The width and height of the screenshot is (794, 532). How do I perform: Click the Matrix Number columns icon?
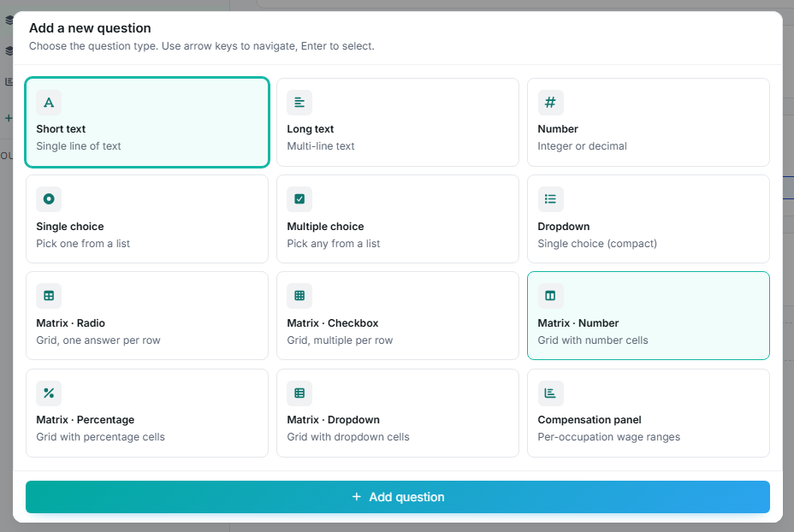(550, 296)
